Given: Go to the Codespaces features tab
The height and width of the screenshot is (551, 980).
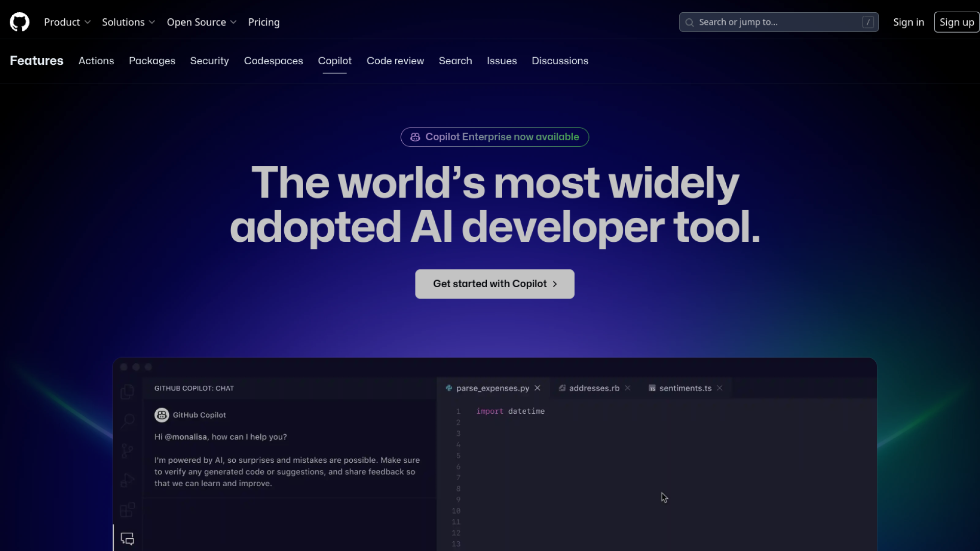Looking at the screenshot, I should click(x=273, y=61).
